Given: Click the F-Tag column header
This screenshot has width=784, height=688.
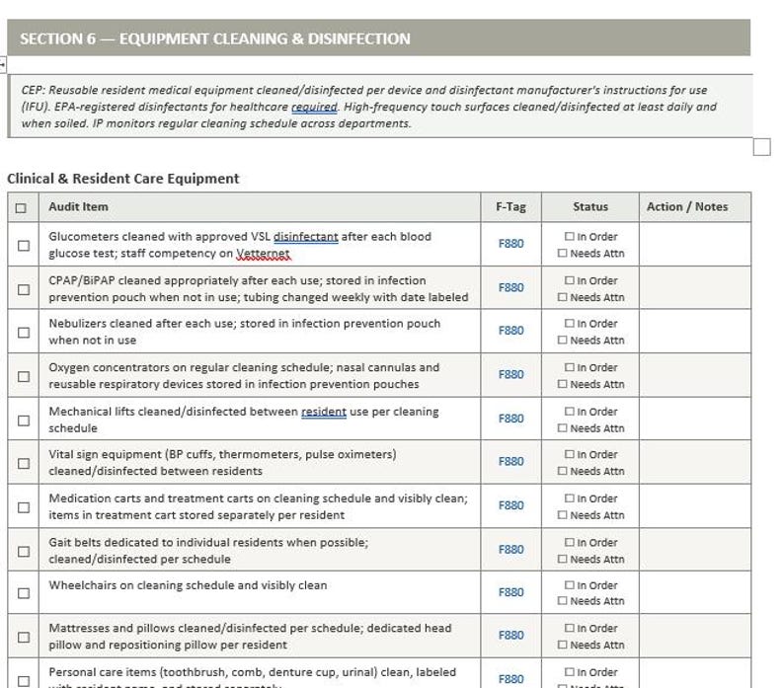Looking at the screenshot, I should [511, 207].
